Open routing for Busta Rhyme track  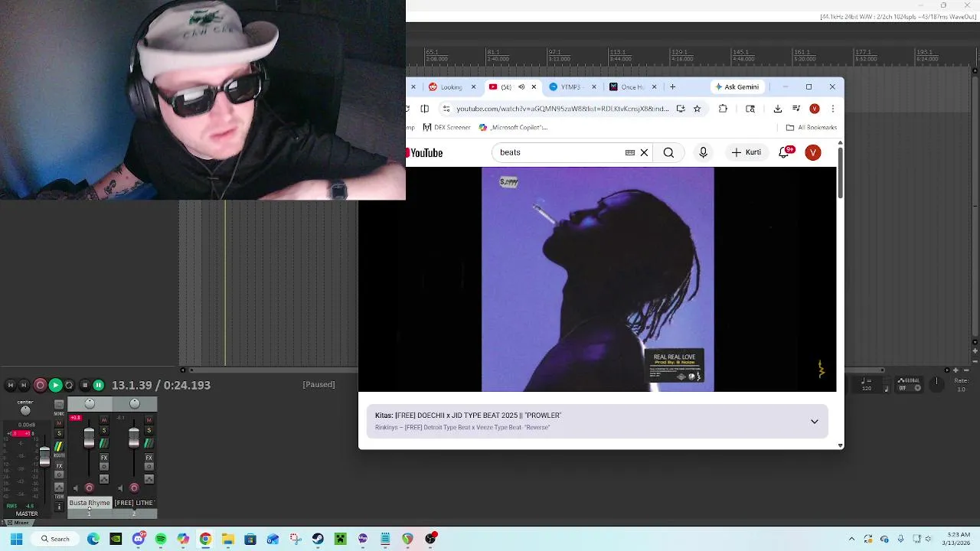[104, 443]
